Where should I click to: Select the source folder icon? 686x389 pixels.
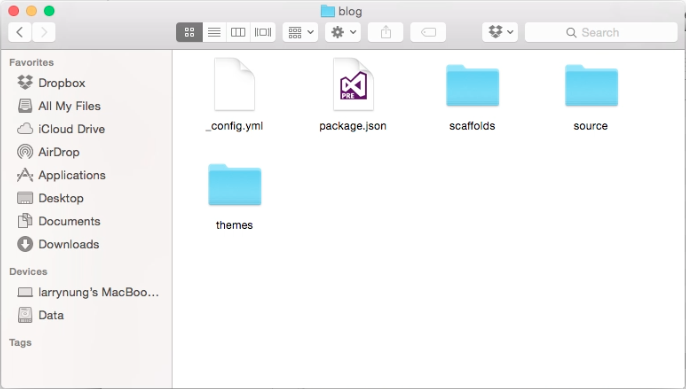coord(592,85)
